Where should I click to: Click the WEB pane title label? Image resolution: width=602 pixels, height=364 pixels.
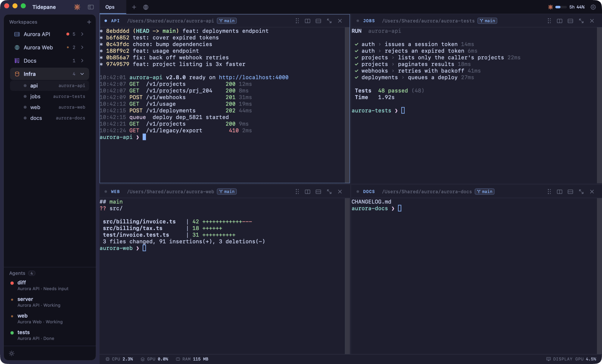pos(115,191)
